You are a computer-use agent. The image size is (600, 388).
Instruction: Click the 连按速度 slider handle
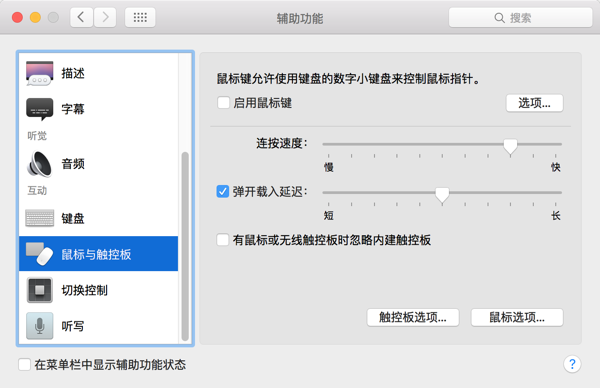click(x=510, y=147)
